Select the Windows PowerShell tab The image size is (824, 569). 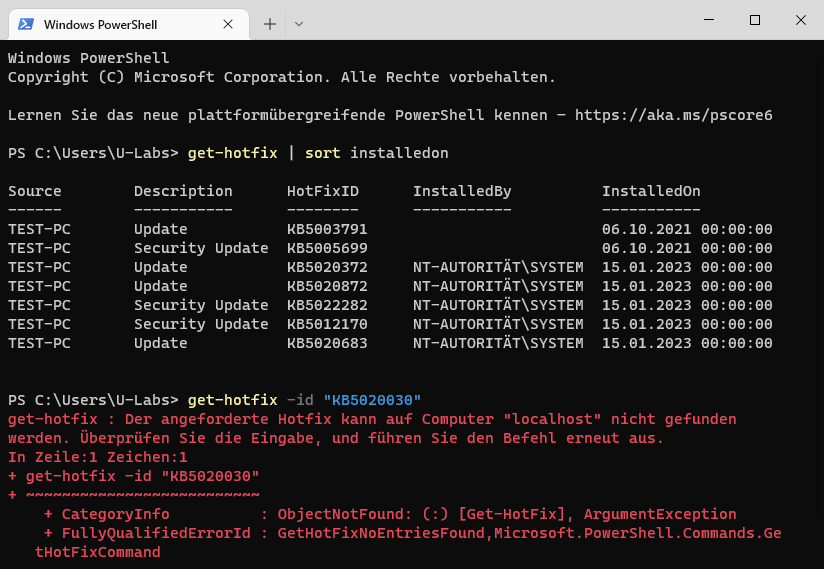(129, 24)
